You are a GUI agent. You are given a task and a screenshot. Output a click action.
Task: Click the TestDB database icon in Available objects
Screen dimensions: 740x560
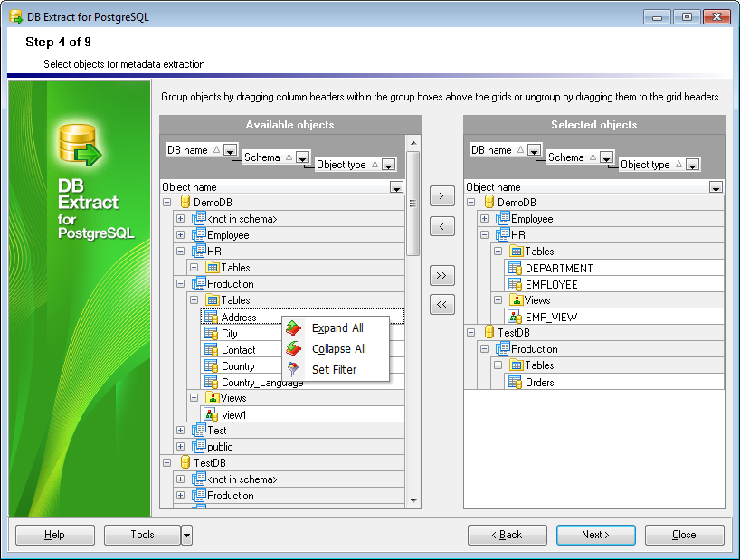[185, 462]
